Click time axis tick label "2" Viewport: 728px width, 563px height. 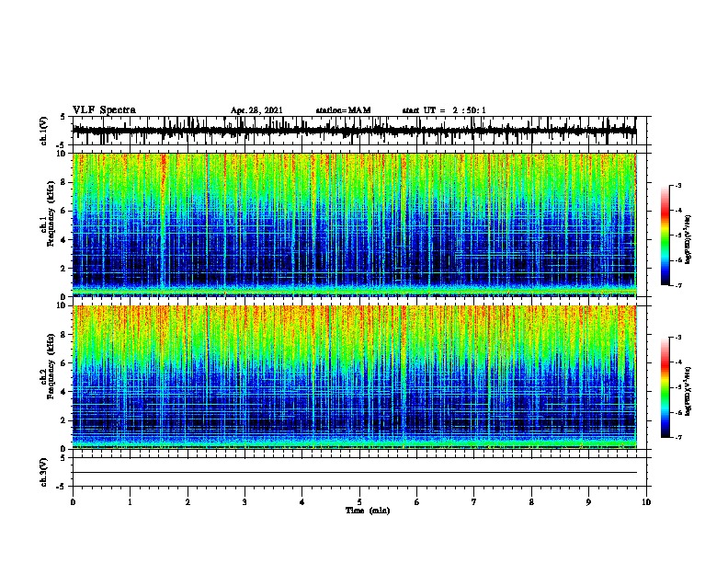tap(188, 502)
